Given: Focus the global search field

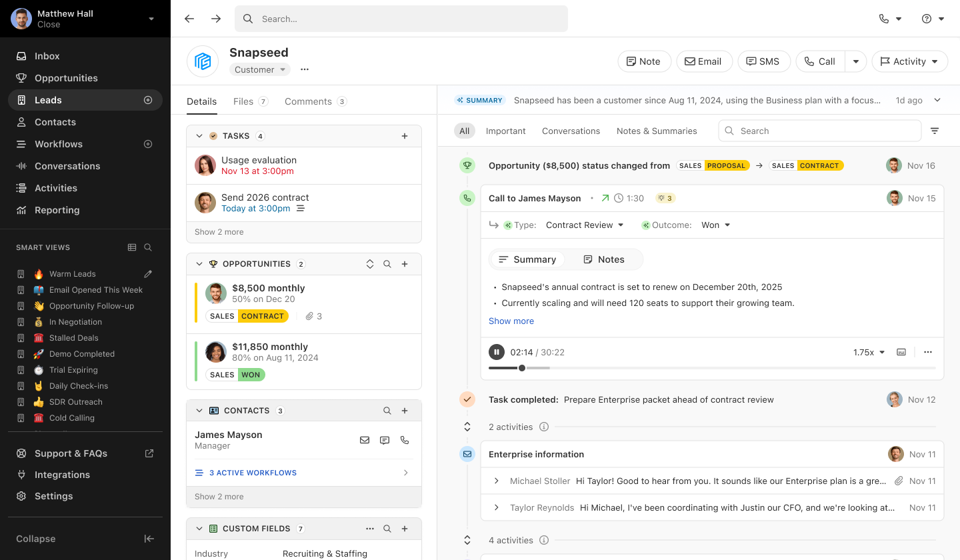Looking at the screenshot, I should 401,19.
